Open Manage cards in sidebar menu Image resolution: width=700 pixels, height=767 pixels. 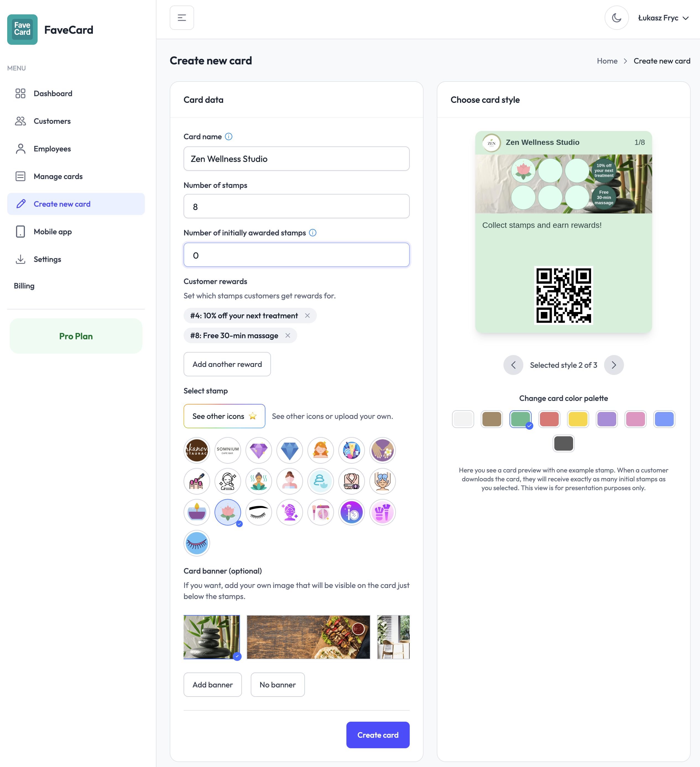(58, 177)
